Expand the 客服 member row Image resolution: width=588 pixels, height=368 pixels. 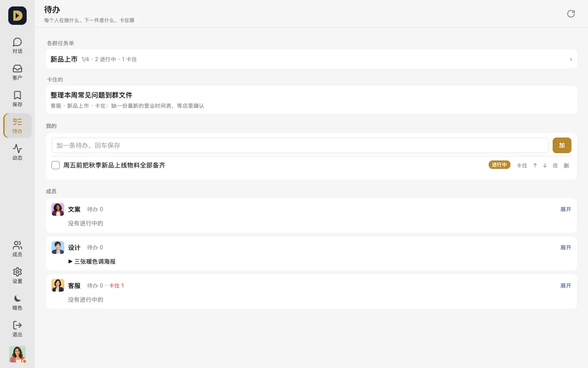pos(565,286)
